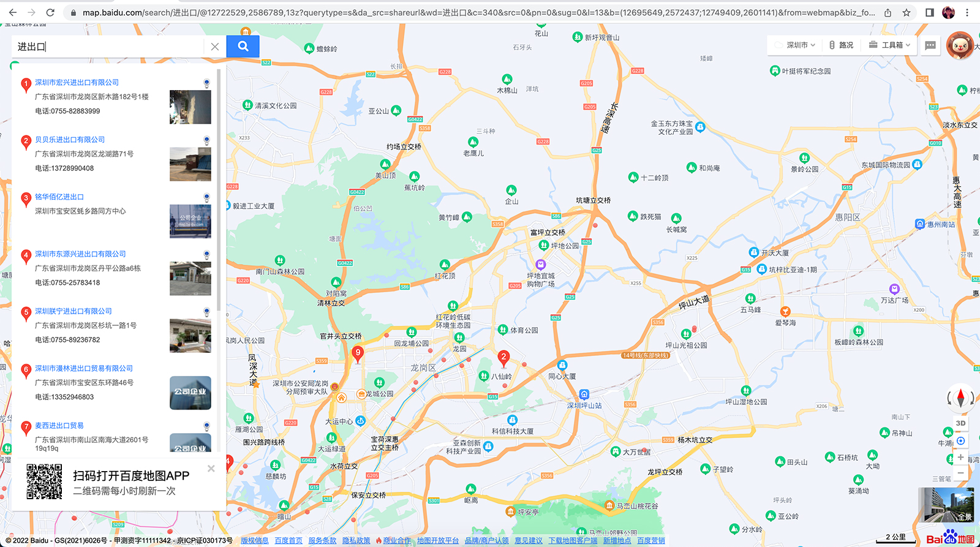Click 坪地宜城购物广场 shopping icon
Screen dimensions: 980x547
(x=540, y=265)
